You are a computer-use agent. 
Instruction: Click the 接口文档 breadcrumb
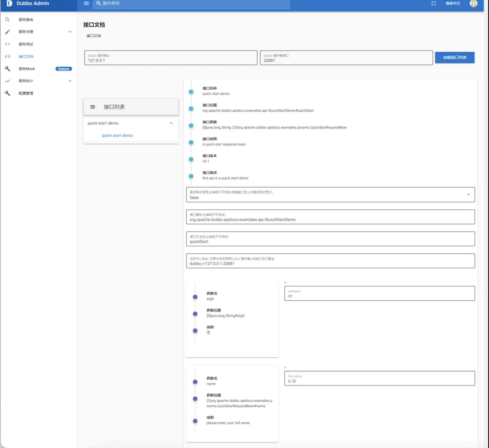click(x=94, y=36)
